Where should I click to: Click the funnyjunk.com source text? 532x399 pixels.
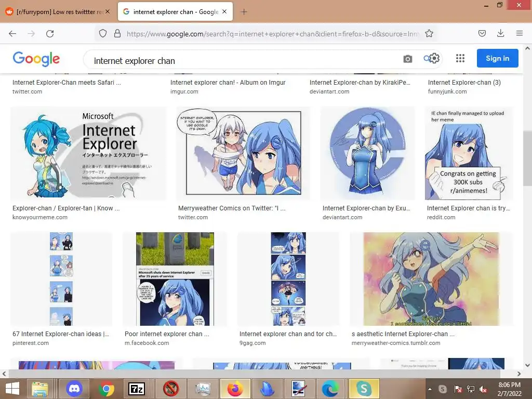[447, 91]
